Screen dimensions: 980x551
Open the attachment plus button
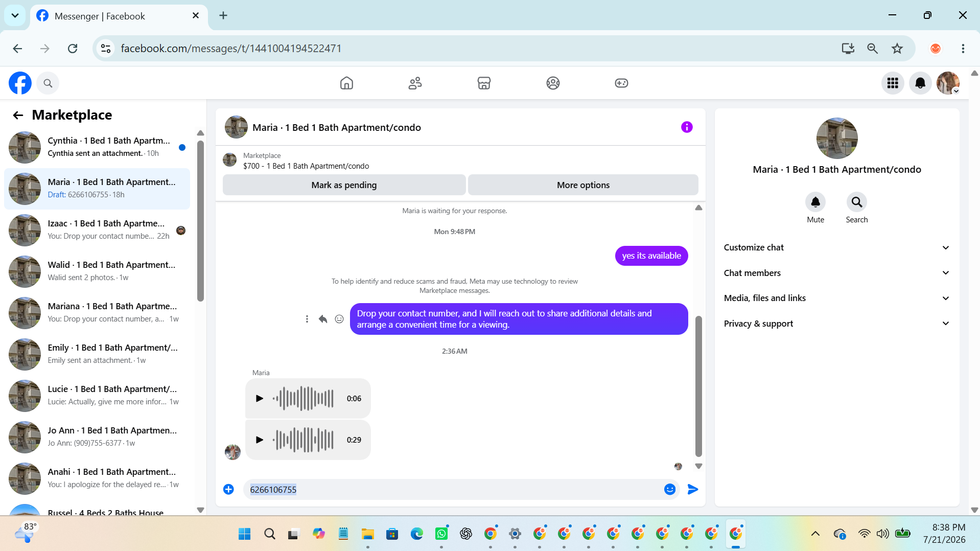point(228,490)
